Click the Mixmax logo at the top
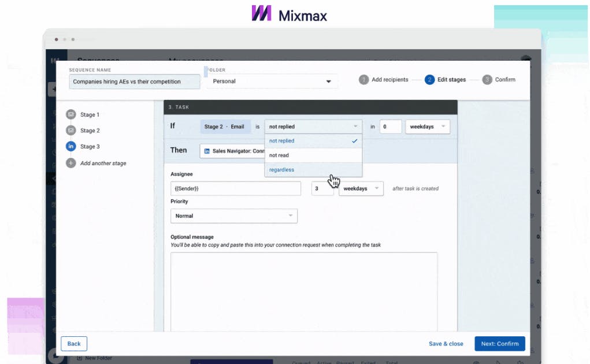Image resolution: width=590 pixels, height=364 pixels. tap(289, 13)
